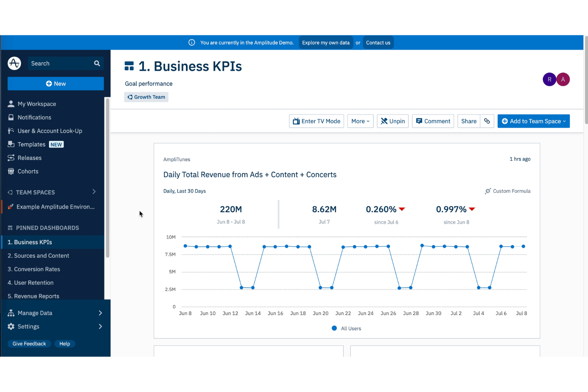This screenshot has height=392, width=588.
Task: Copy dashboard link via chain icon
Action: click(487, 121)
